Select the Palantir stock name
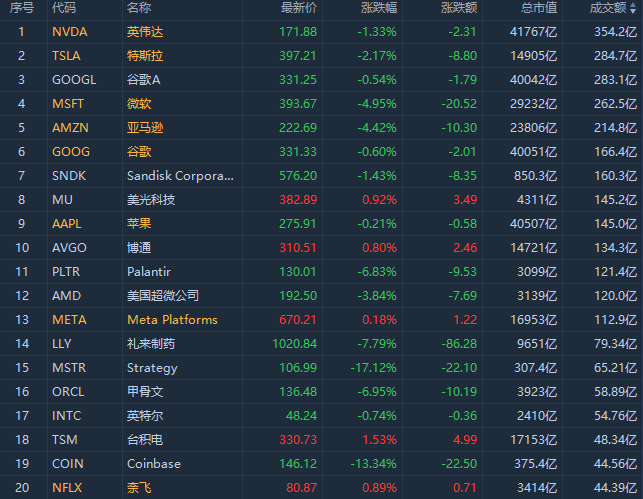The width and height of the screenshot is (643, 499). [x=150, y=272]
